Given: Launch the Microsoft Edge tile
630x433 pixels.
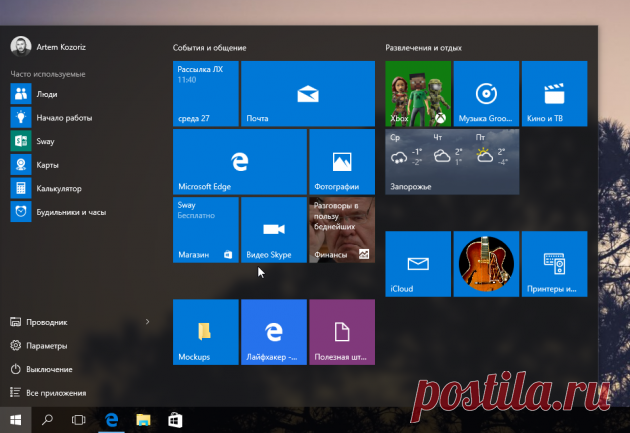Looking at the screenshot, I should (x=240, y=161).
